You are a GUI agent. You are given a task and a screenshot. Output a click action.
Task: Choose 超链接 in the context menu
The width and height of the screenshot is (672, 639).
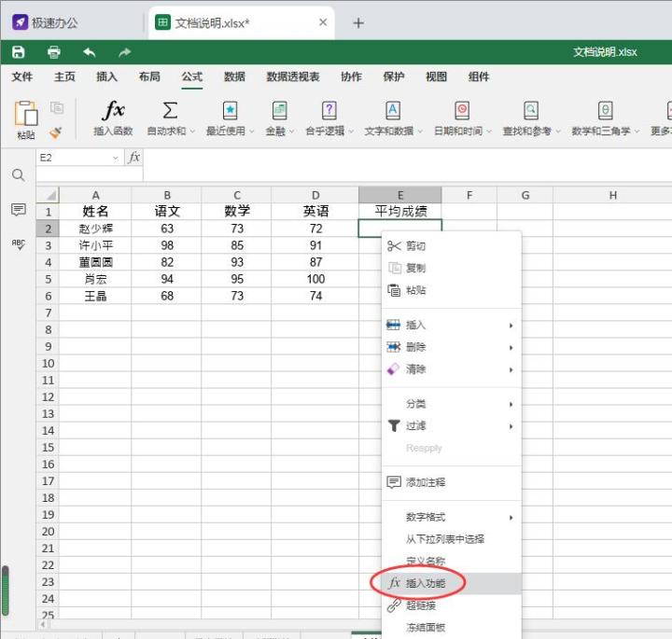452,605
